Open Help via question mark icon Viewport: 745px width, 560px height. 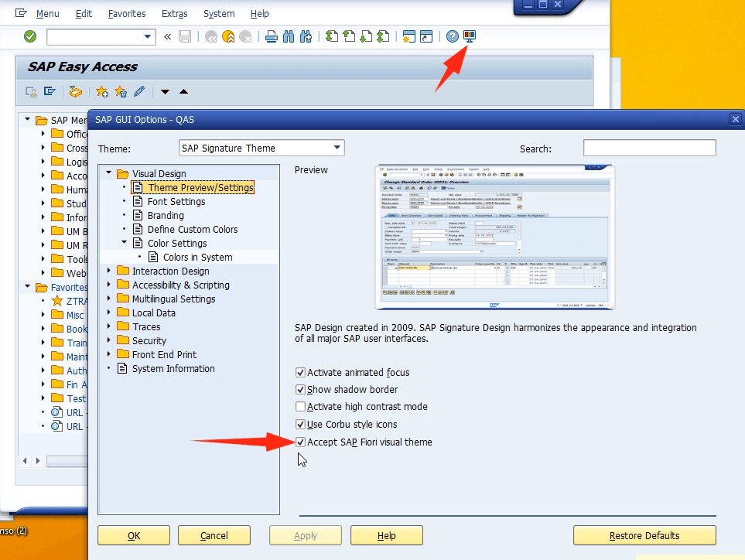[x=453, y=36]
